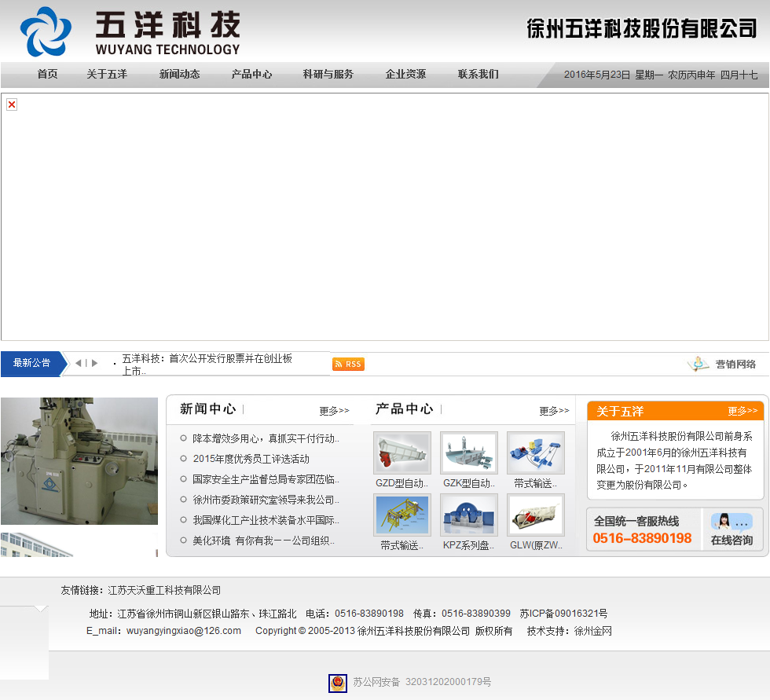Open 更多>> next to 产品中心 heading
Image resolution: width=770 pixels, height=700 pixels.
coord(554,411)
